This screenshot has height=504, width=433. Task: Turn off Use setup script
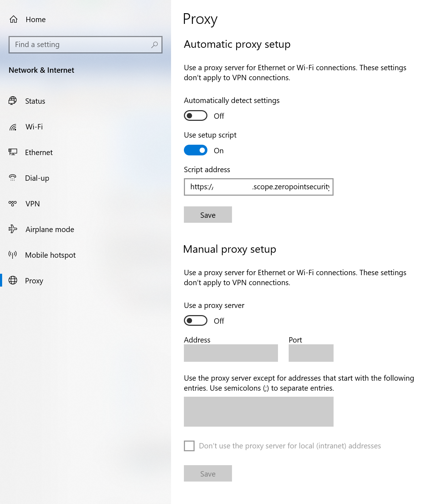coord(195,150)
